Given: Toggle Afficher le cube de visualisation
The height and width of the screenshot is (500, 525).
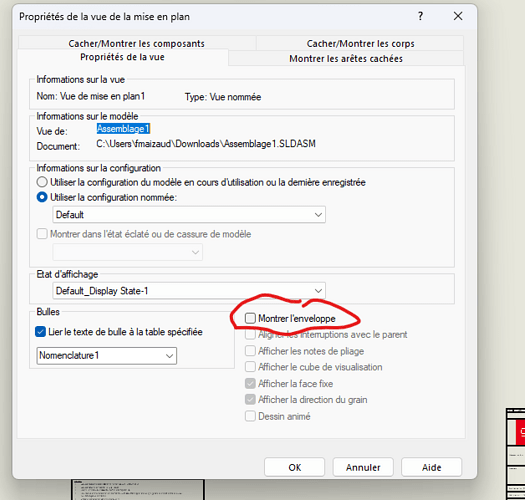Looking at the screenshot, I should click(x=250, y=367).
